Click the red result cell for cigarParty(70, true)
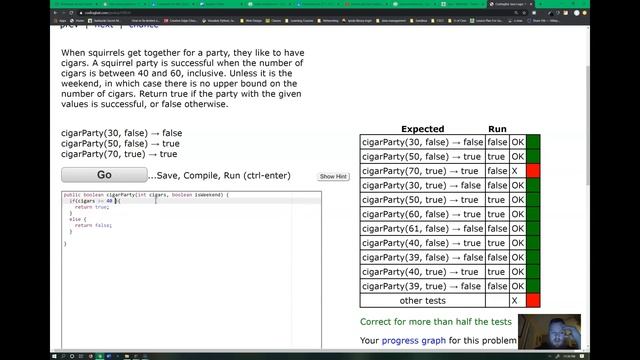The height and width of the screenshot is (360, 640). click(533, 171)
